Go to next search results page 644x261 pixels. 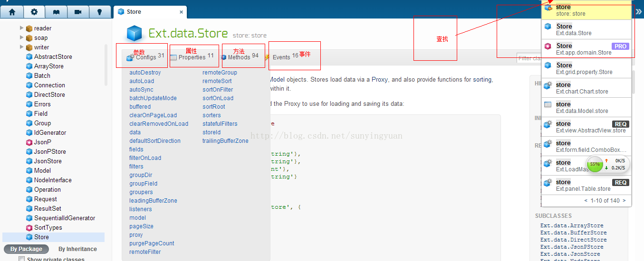pos(624,201)
